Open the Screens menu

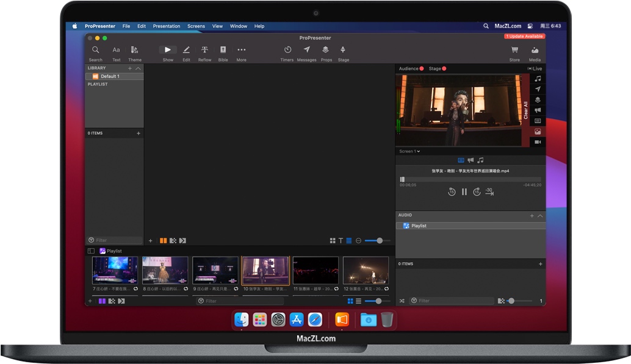coord(196,26)
